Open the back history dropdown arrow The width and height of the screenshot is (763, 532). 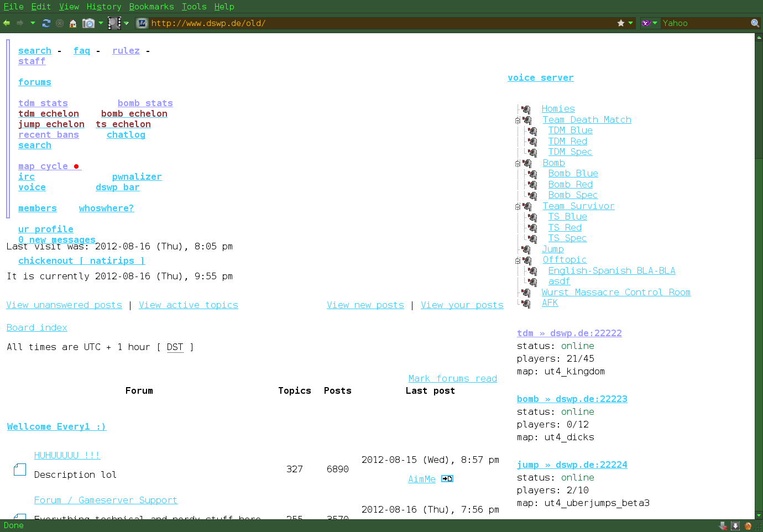click(33, 23)
